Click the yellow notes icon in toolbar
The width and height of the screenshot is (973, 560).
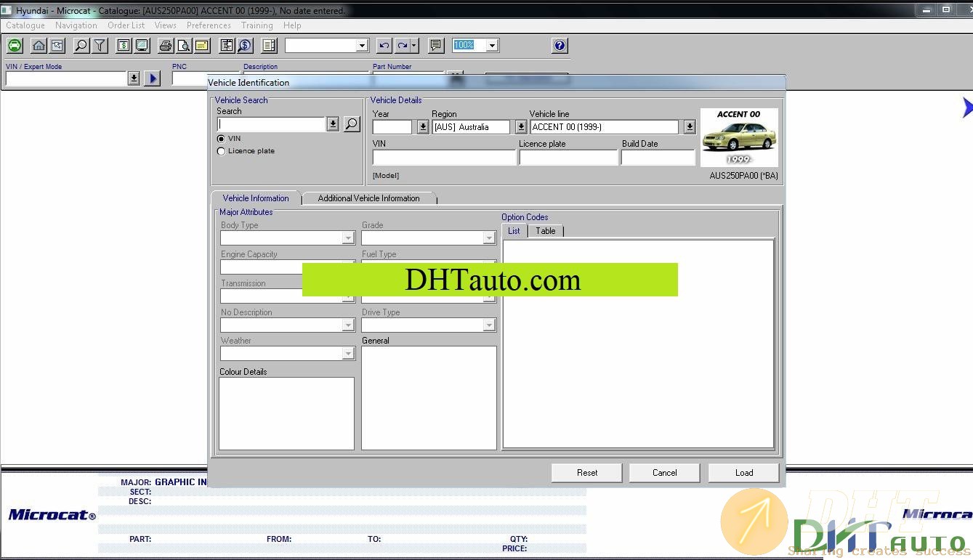[x=202, y=45]
